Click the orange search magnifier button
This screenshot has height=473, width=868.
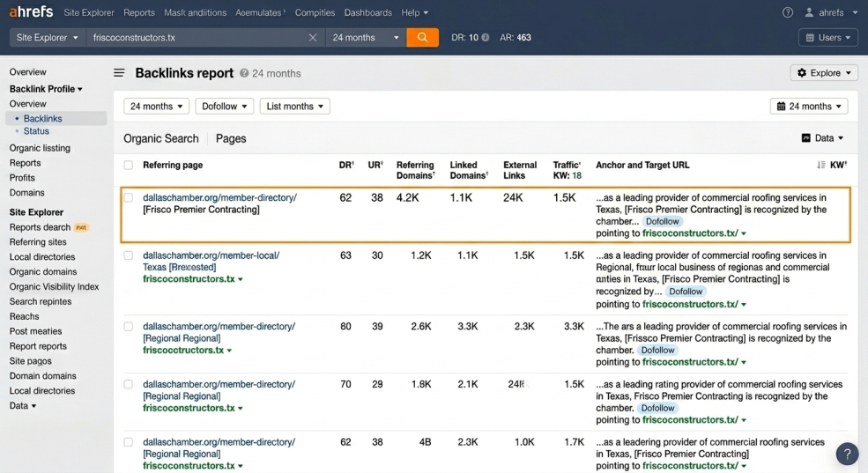(422, 38)
